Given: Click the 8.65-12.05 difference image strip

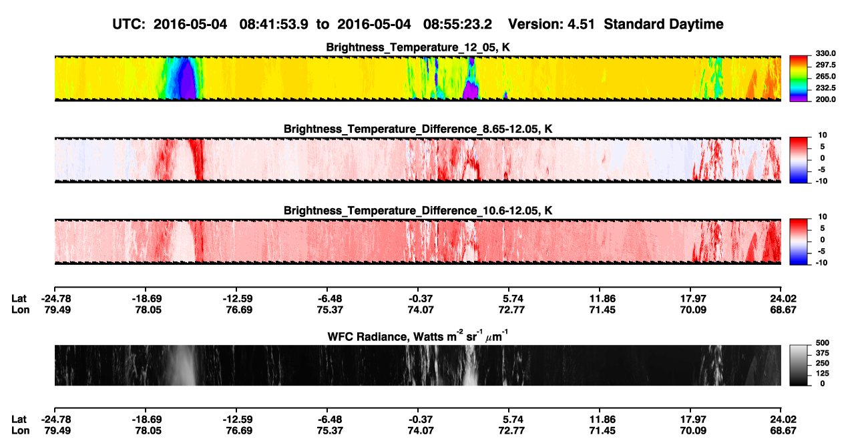Looking at the screenshot, I should click(417, 159).
